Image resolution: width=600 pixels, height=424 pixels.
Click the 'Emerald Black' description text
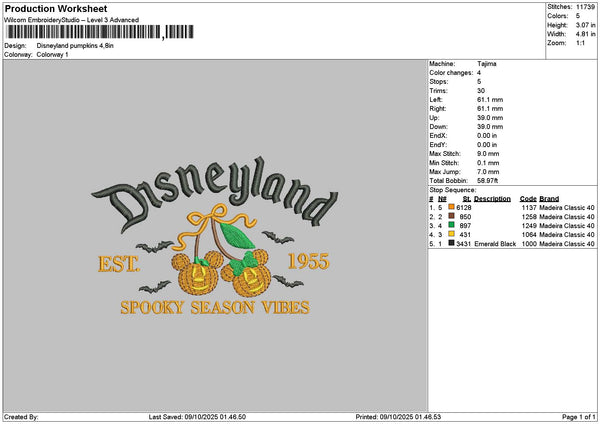[x=495, y=244]
